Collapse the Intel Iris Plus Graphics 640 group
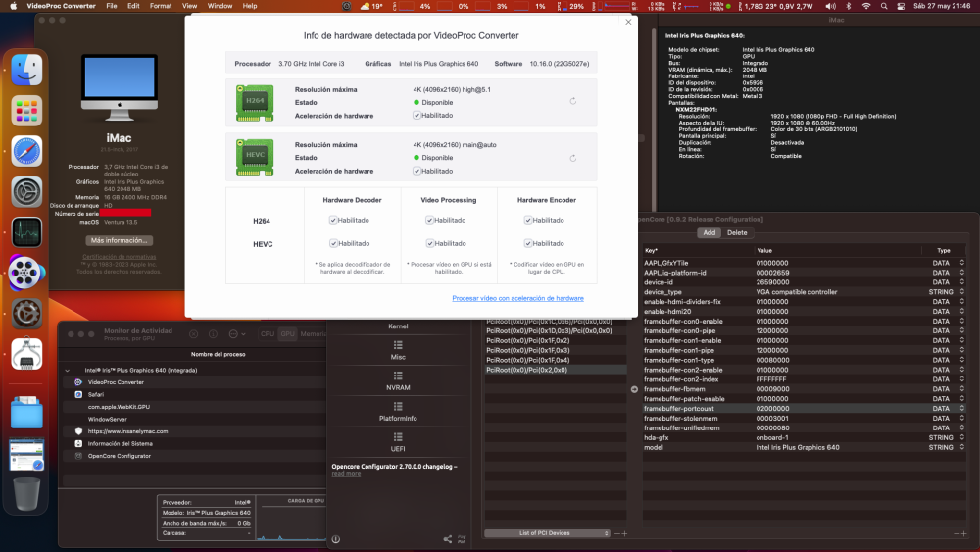This screenshot has height=552, width=980. pos(68,370)
